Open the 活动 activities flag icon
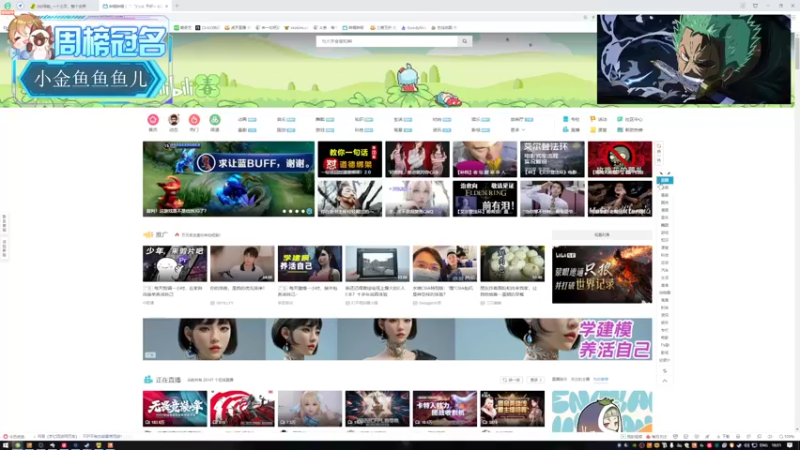The height and width of the screenshot is (450, 800). pyautogui.click(x=592, y=119)
